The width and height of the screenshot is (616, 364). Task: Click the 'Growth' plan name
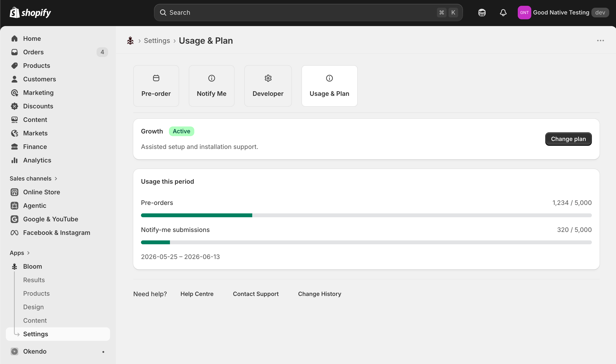(152, 131)
